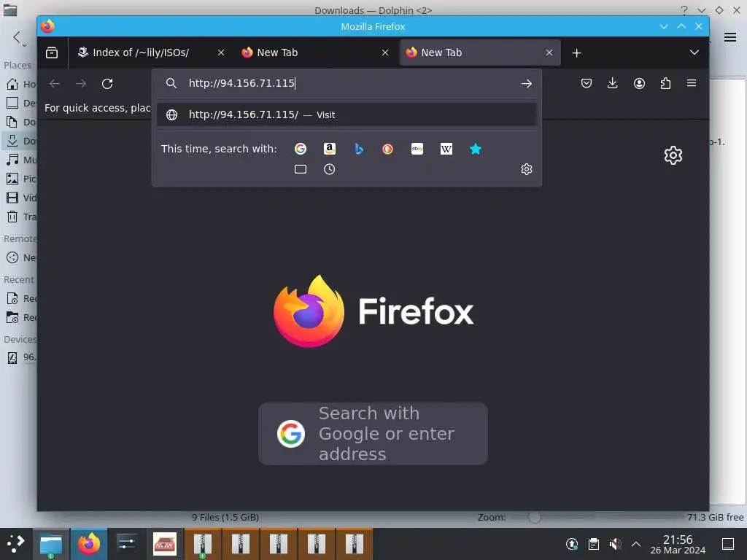Adjust the Dolphin zoom slider
The height and width of the screenshot is (560, 747).
pos(535,517)
